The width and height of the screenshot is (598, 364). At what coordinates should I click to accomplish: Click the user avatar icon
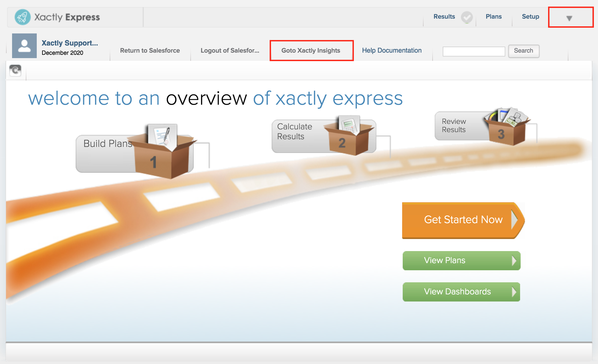pyautogui.click(x=24, y=46)
